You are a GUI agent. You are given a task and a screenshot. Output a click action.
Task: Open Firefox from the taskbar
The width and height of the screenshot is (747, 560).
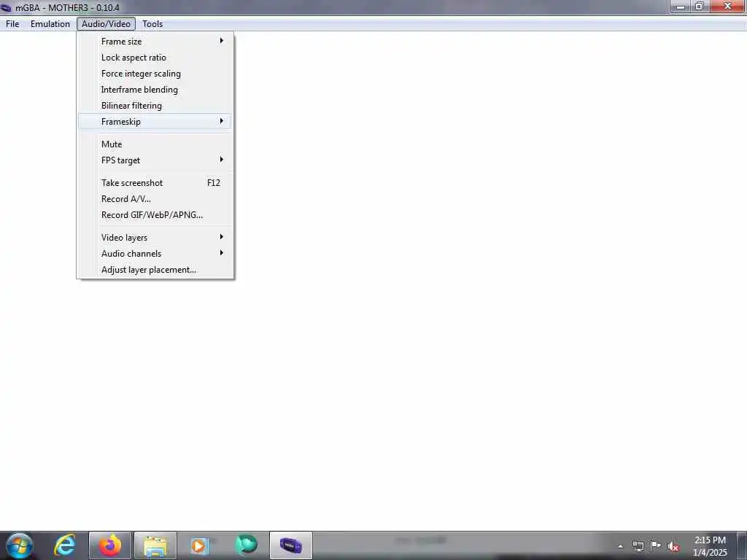tap(110, 545)
